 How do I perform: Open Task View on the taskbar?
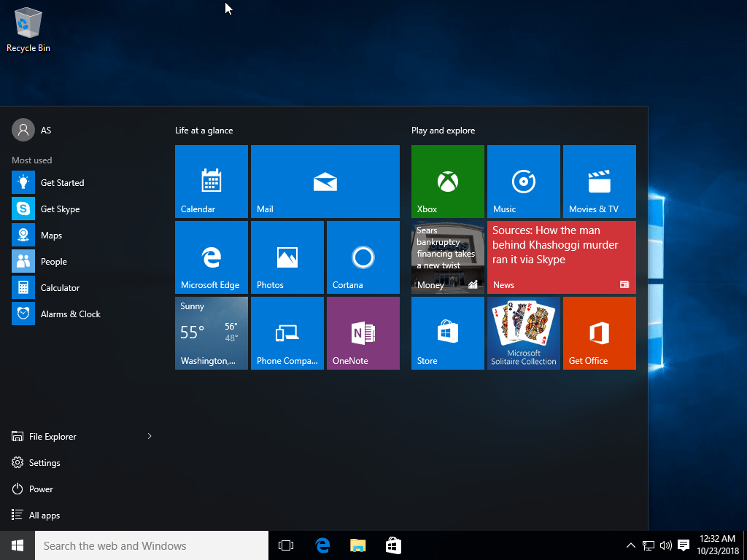pyautogui.click(x=286, y=545)
